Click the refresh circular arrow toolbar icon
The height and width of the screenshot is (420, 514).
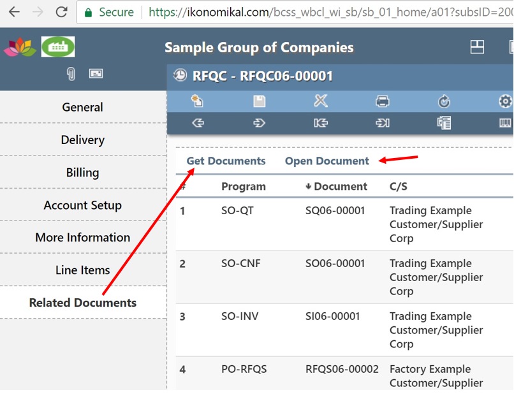(444, 101)
